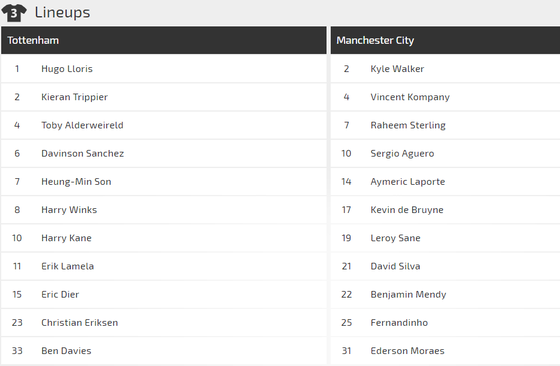Viewport: 560px width, 366px height.
Task: Open Sergio Aguero profile
Action: point(402,154)
